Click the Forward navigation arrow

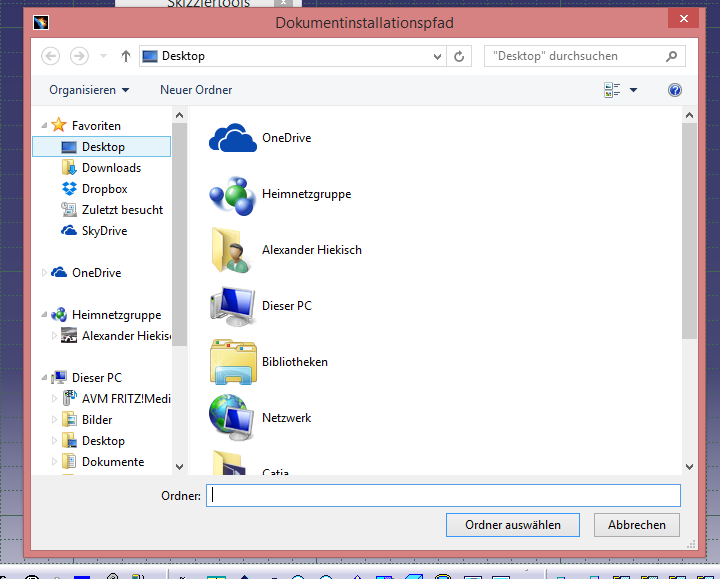(x=79, y=56)
